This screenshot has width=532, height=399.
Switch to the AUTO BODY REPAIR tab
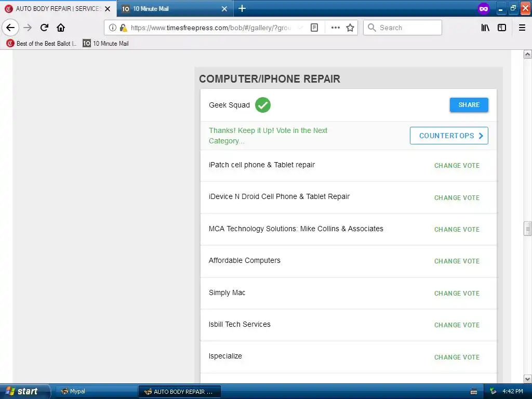pyautogui.click(x=58, y=9)
